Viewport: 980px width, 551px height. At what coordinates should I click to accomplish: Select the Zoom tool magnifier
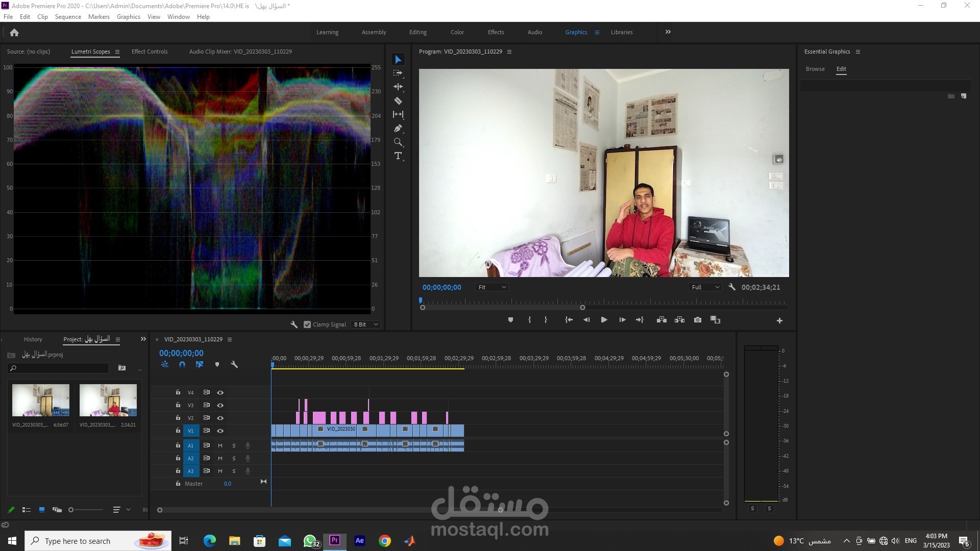(398, 142)
